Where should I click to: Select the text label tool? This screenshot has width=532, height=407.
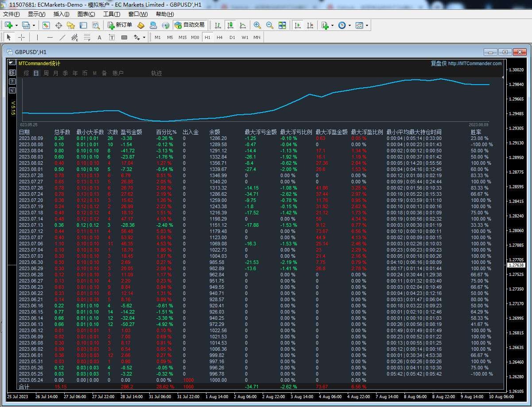(99, 37)
